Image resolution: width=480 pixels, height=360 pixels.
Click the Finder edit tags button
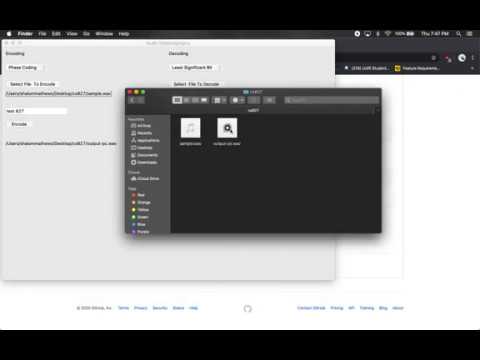pyautogui.click(x=269, y=100)
